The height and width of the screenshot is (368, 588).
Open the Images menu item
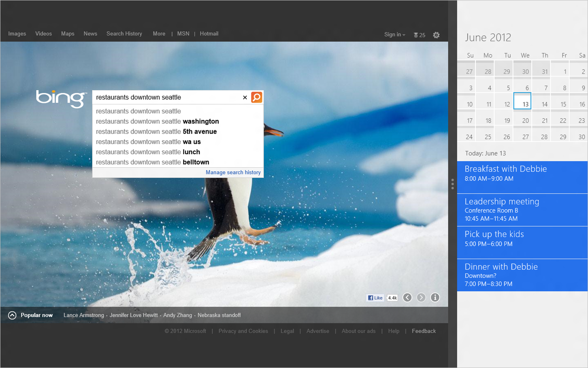[x=17, y=34]
